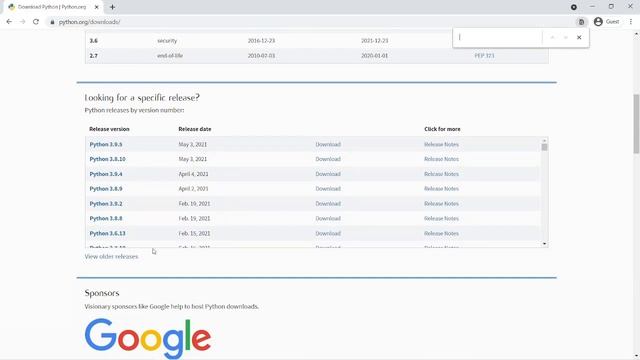Download Python 3.9.4

[328, 174]
